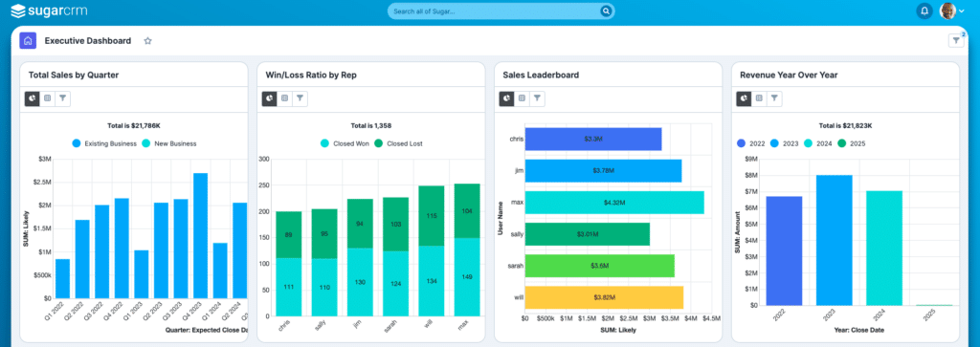Click the Home module icon
980x347 pixels.
[28, 40]
